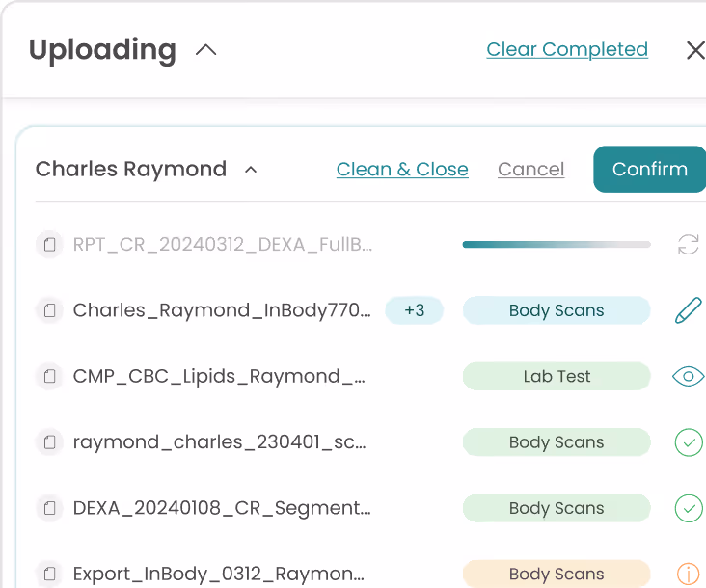The width and height of the screenshot is (706, 588).
Task: Click file icon next to Charles_Raymond_InBody770
Action: tap(49, 310)
